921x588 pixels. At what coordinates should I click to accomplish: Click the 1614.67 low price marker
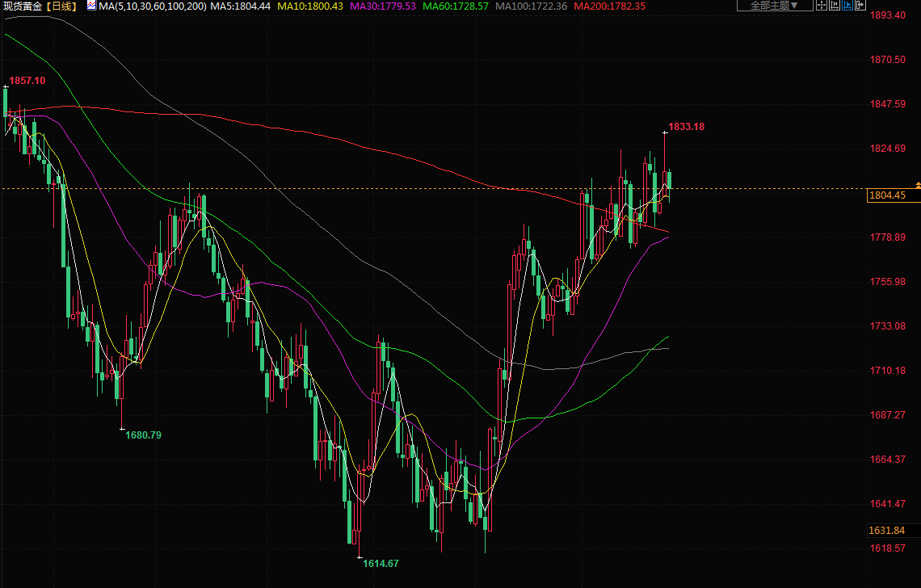[381, 563]
